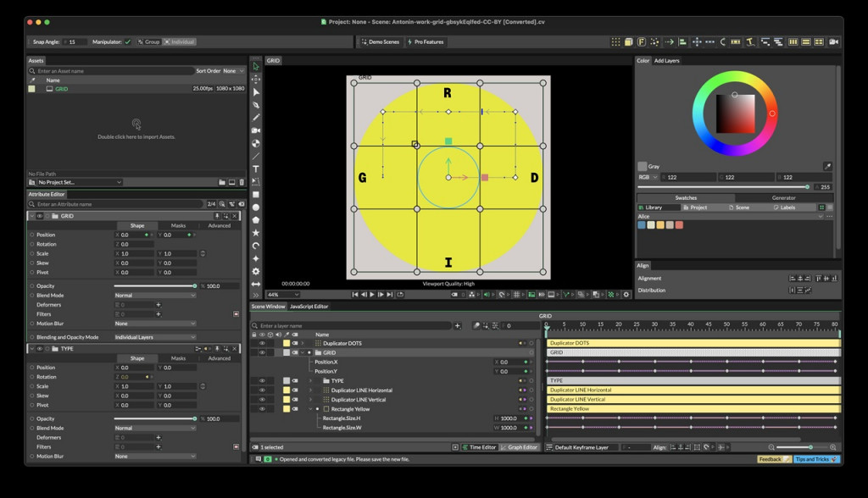Activate the Camera tool
The height and width of the screenshot is (498, 868).
(x=256, y=130)
